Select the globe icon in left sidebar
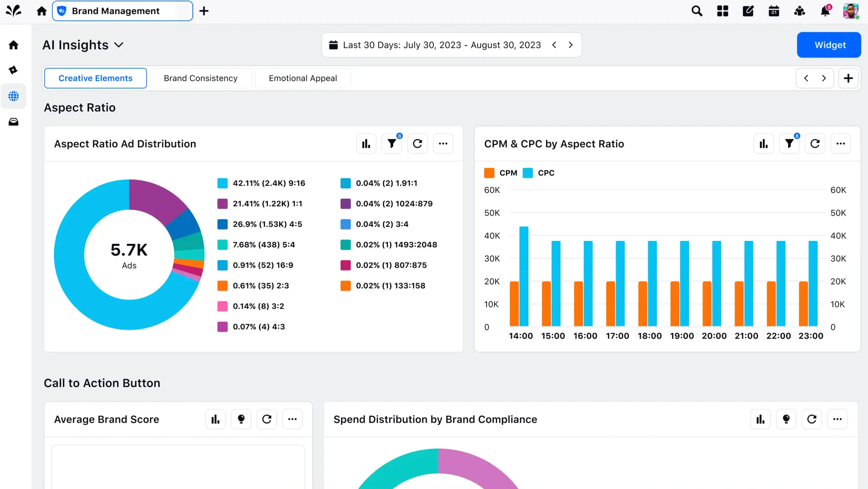The image size is (868, 489). tap(13, 96)
